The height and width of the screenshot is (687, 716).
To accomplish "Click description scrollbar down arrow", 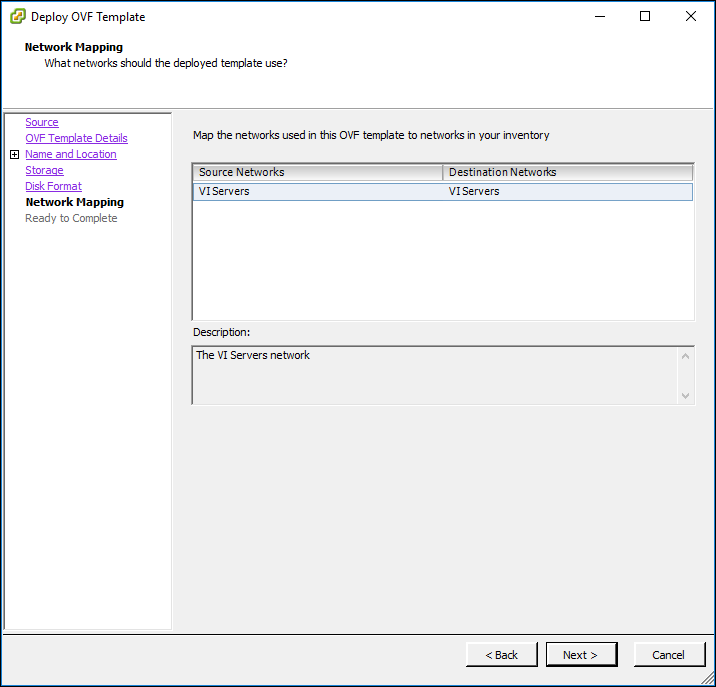I will click(x=685, y=396).
